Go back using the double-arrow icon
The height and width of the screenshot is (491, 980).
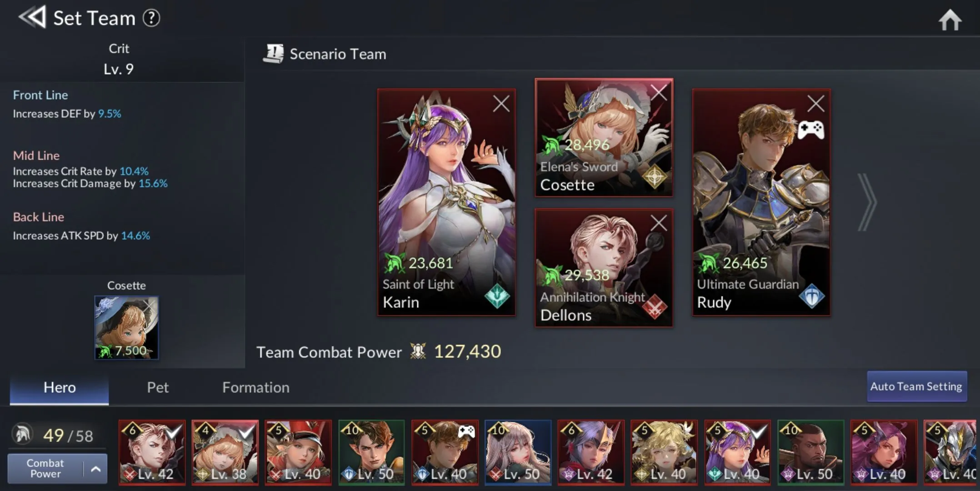tap(32, 18)
